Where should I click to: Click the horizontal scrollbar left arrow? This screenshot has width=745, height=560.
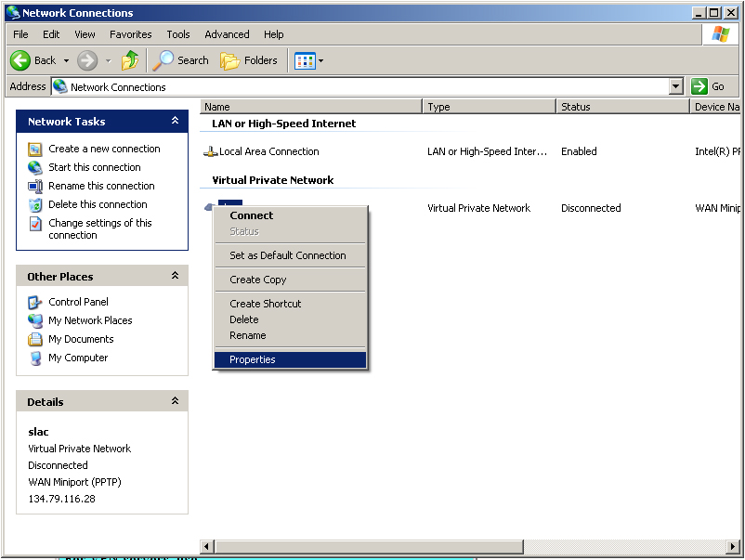pos(206,546)
